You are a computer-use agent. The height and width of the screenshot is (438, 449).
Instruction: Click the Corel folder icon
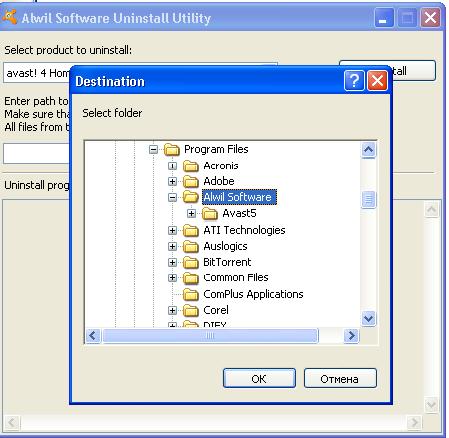(x=191, y=310)
